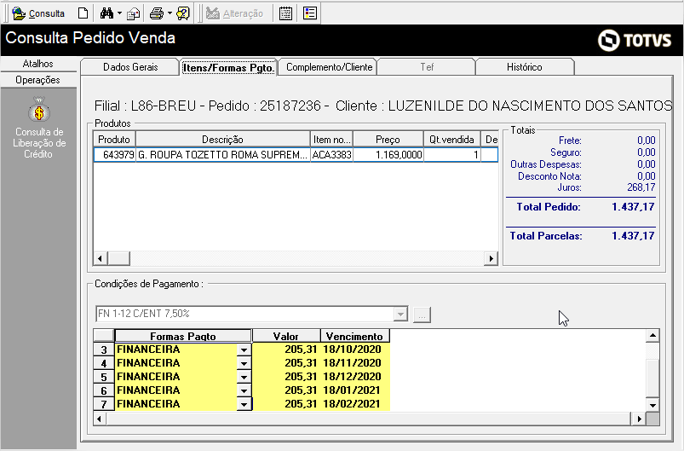Click the Produto column header
The height and width of the screenshot is (451, 684).
[x=114, y=140]
